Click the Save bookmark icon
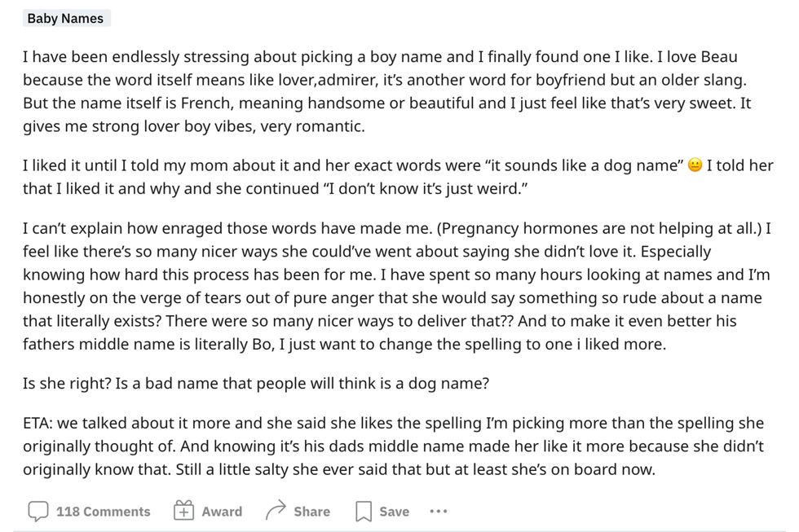 point(363,512)
